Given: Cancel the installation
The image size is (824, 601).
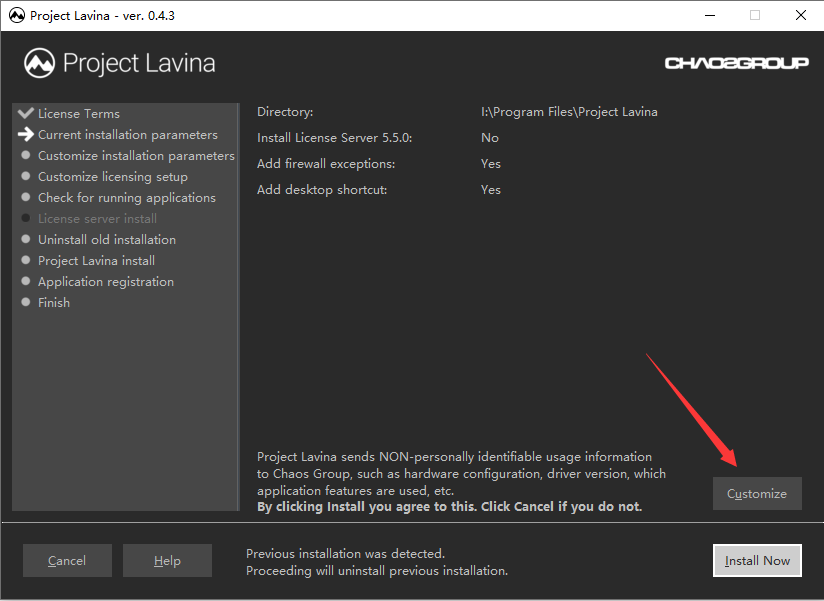Looking at the screenshot, I should (67, 561).
